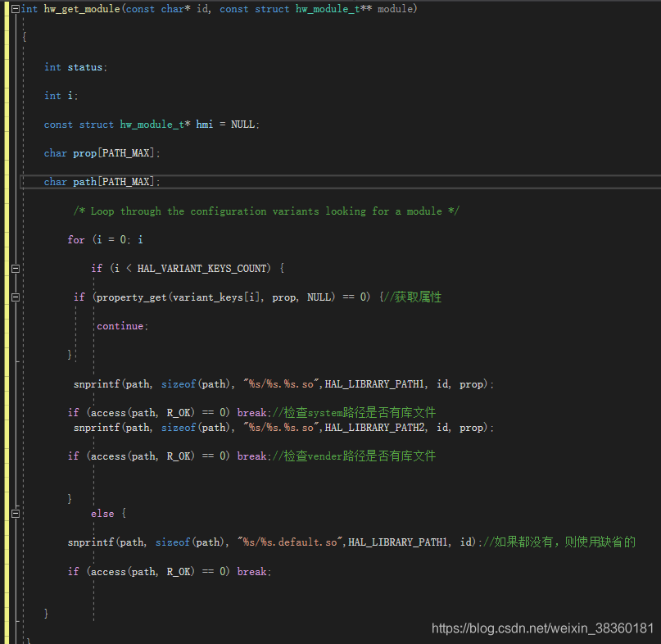This screenshot has width=661, height=644.
Task: Click the comment about vender path check
Action: coord(354,456)
